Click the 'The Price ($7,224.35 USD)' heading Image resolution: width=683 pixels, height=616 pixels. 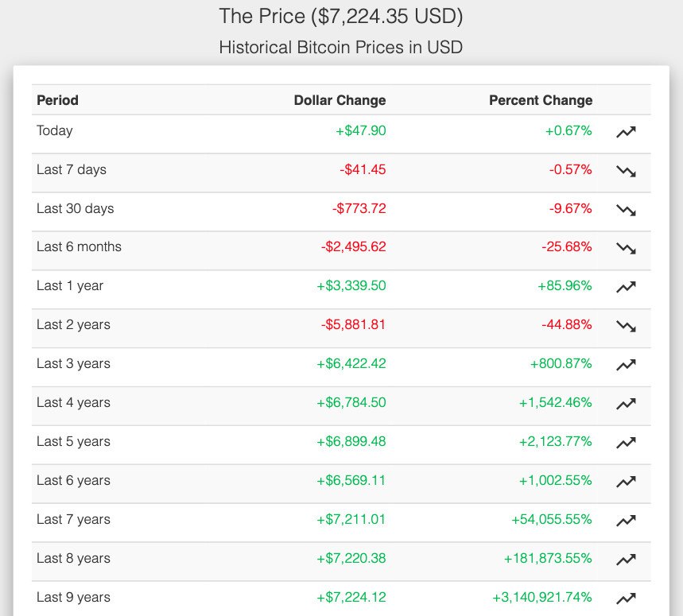coord(340,17)
